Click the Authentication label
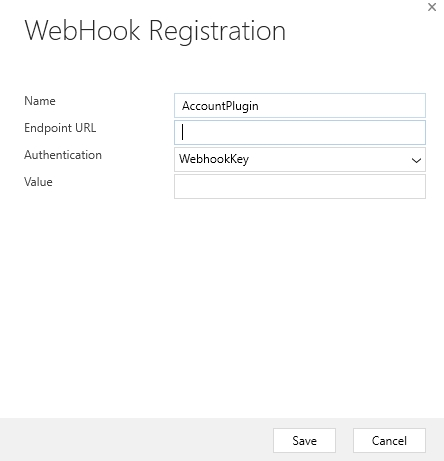The width and height of the screenshot is (444, 461). (63, 155)
